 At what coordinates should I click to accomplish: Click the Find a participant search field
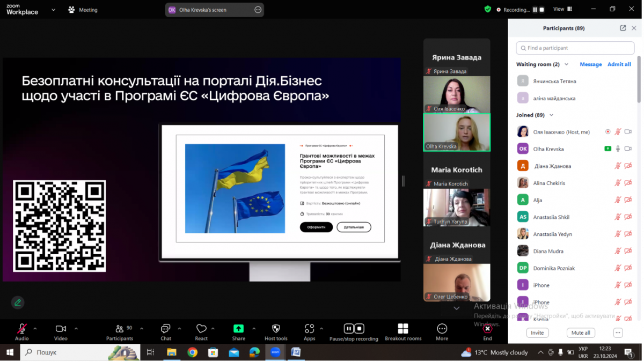pyautogui.click(x=575, y=48)
